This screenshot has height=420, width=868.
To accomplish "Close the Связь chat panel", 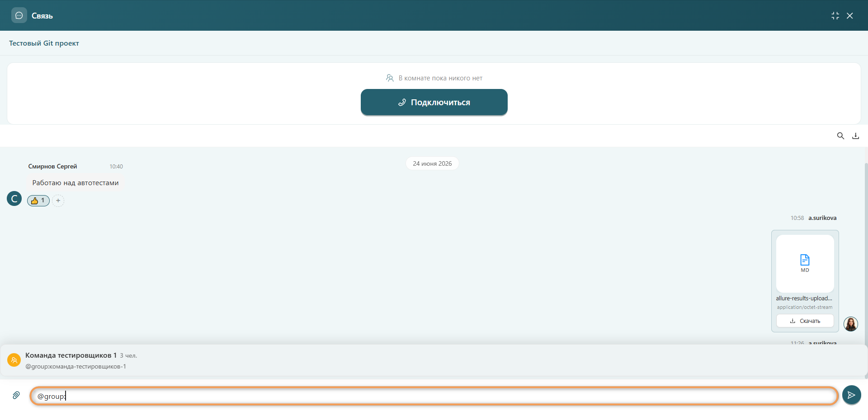I will click(x=850, y=16).
